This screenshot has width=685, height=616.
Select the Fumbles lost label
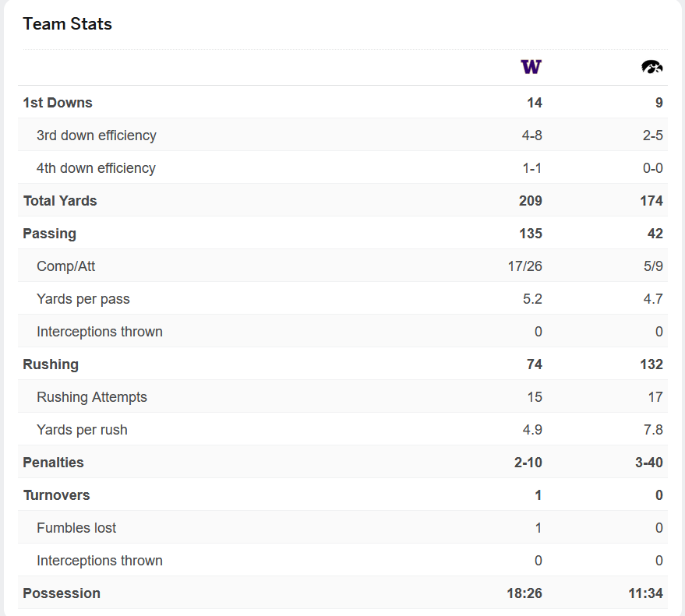tap(76, 528)
